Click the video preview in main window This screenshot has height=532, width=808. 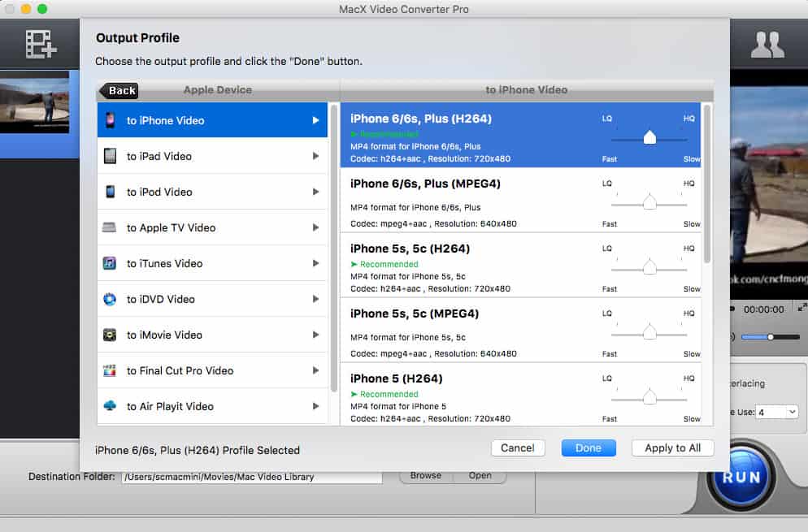tap(769, 185)
